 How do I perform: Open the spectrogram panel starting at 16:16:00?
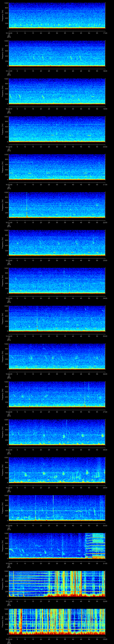click(x=57, y=16)
